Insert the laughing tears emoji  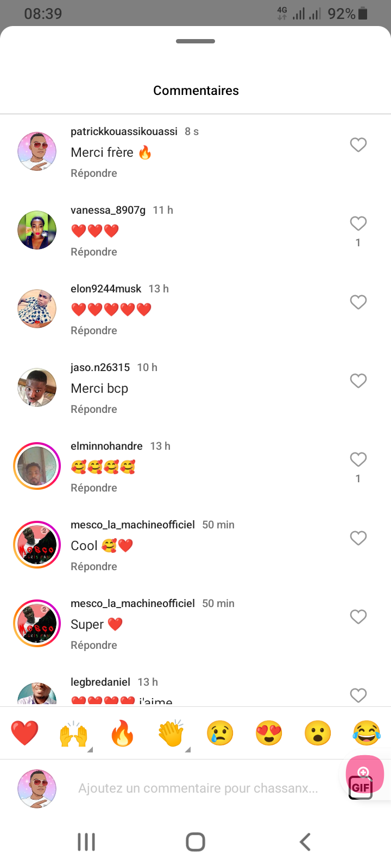367,733
